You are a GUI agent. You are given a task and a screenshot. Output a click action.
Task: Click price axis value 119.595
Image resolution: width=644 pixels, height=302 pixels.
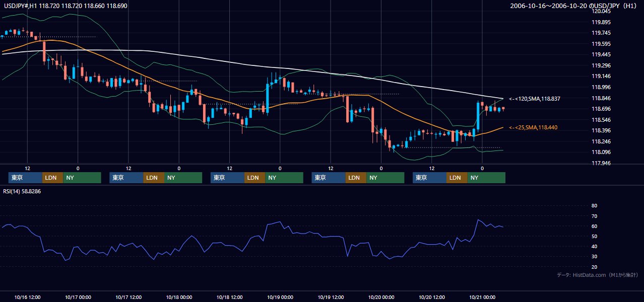(x=602, y=44)
